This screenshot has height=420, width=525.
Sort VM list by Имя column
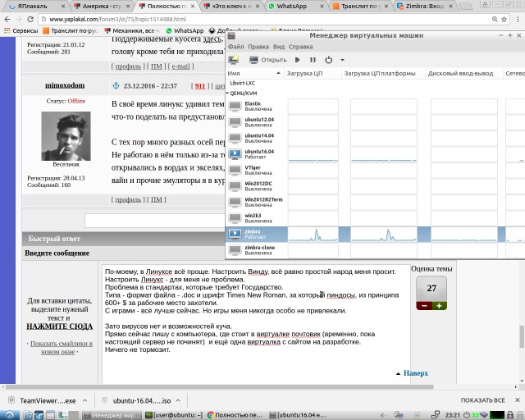(254, 73)
